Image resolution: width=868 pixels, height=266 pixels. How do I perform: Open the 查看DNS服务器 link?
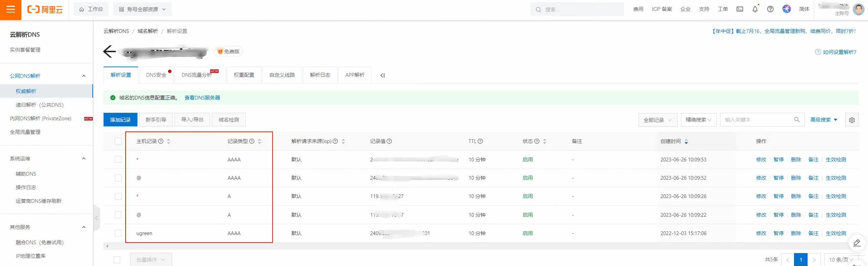coord(202,98)
